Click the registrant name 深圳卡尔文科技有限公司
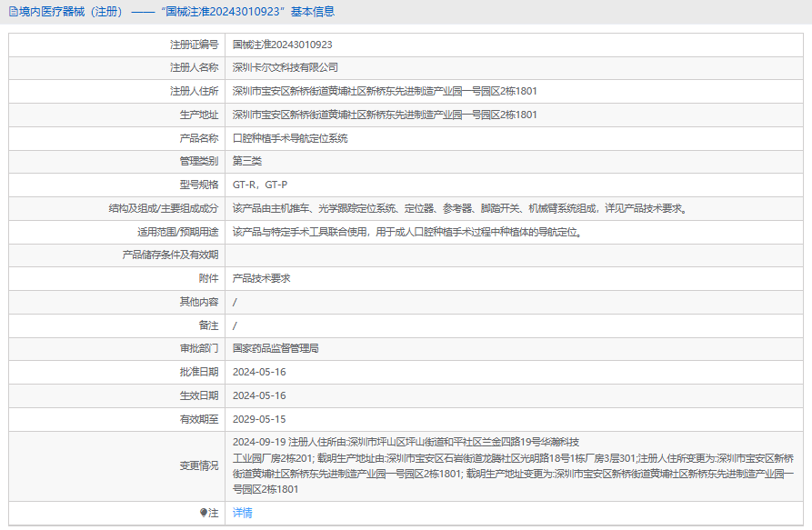This screenshot has height=530, width=812. pyautogui.click(x=286, y=68)
